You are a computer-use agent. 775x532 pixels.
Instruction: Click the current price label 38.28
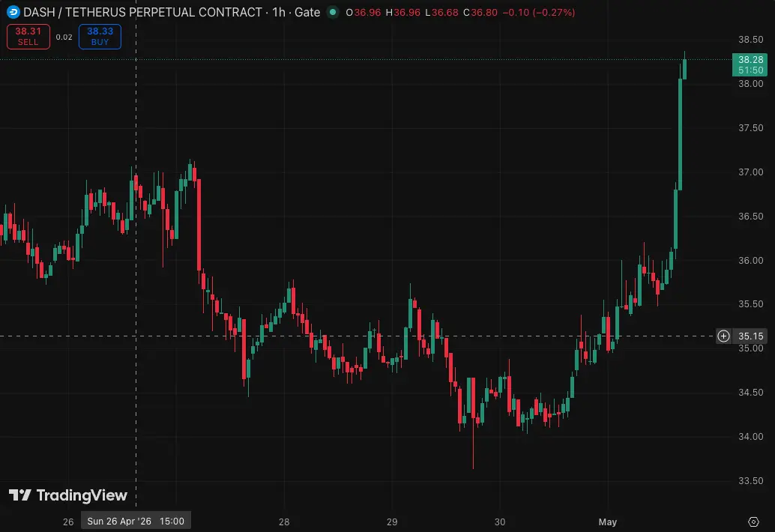coord(750,60)
